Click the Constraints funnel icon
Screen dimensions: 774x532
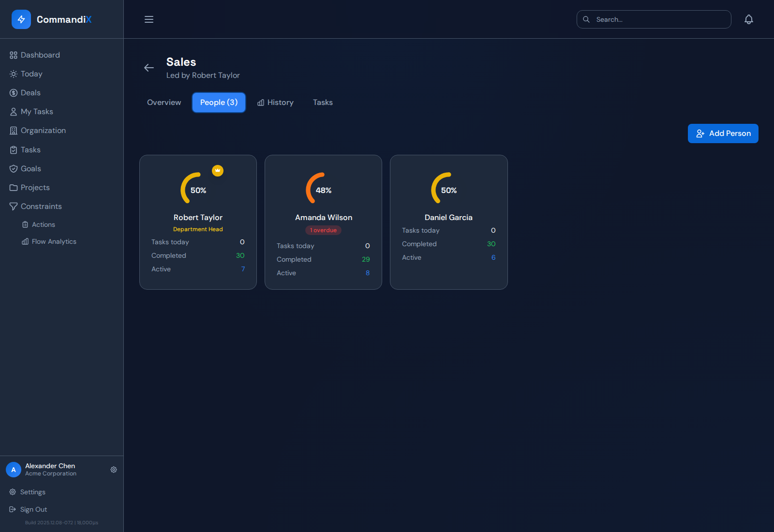[x=14, y=207]
